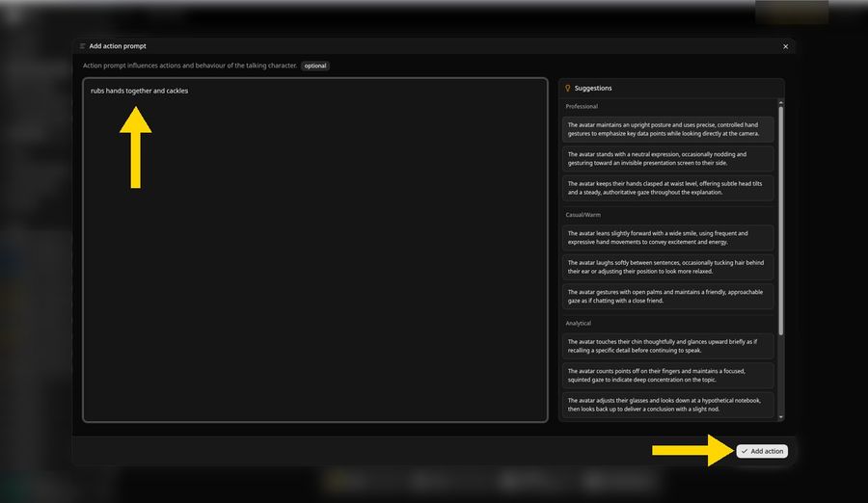The height and width of the screenshot is (503, 868).
Task: Click the Add action button
Action: [x=762, y=451]
